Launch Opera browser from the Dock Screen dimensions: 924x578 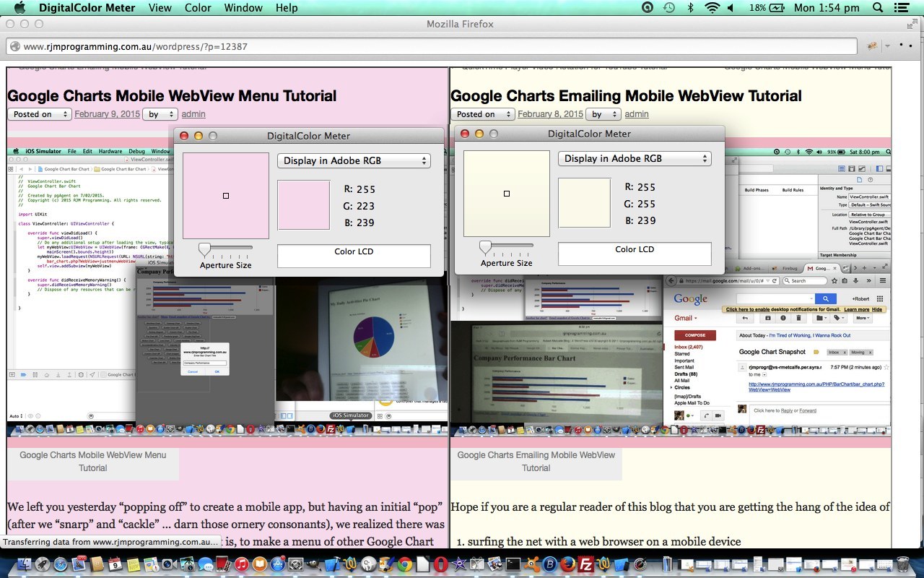[x=440, y=564]
